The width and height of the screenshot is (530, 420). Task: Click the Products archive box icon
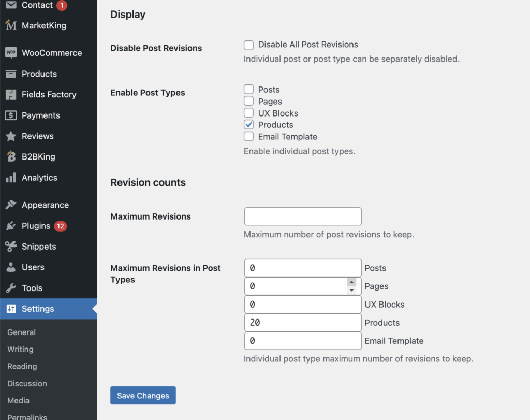(x=11, y=74)
